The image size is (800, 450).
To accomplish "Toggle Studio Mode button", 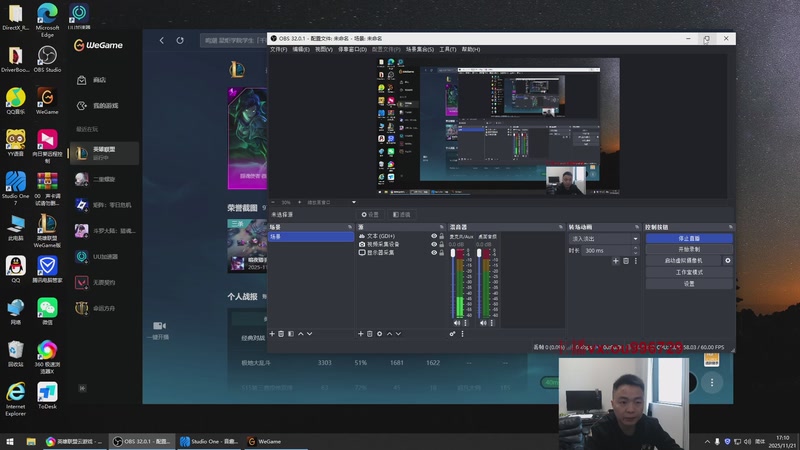I will pos(689,272).
